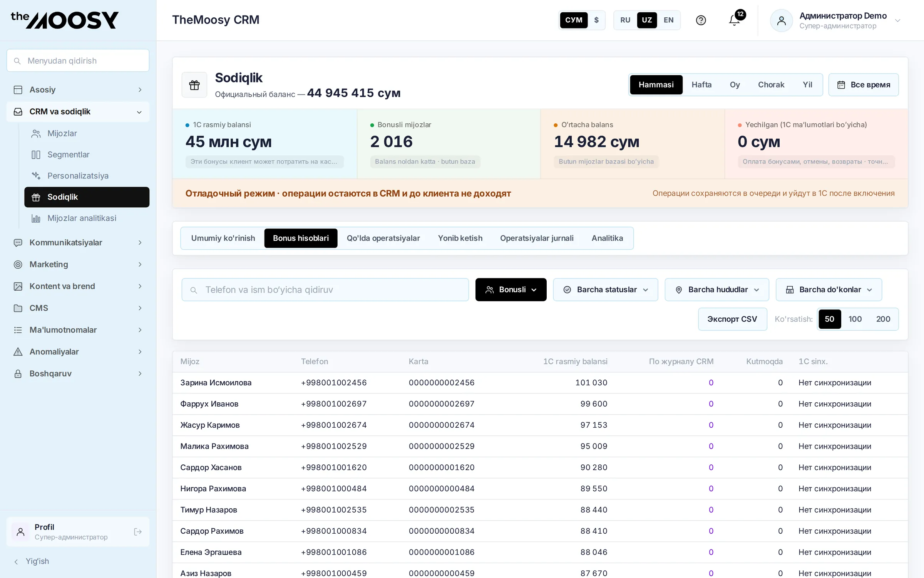Select the Chorak period

(771, 85)
